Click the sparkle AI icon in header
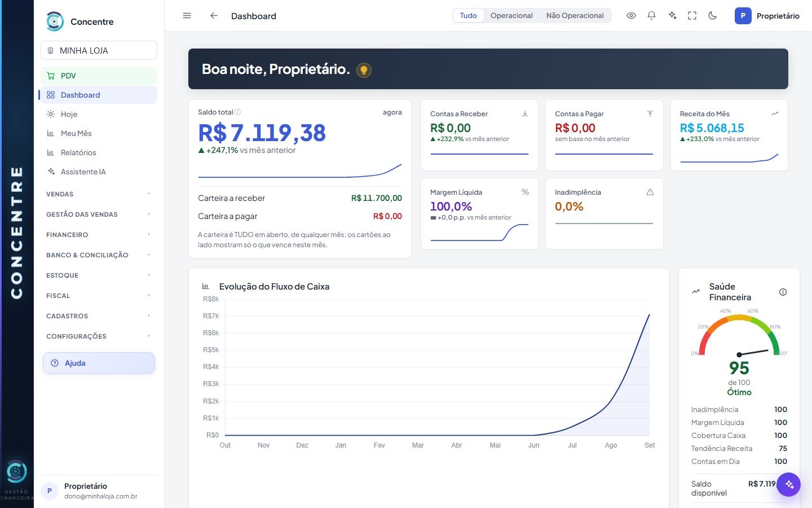Image resolution: width=812 pixels, height=508 pixels. click(672, 16)
